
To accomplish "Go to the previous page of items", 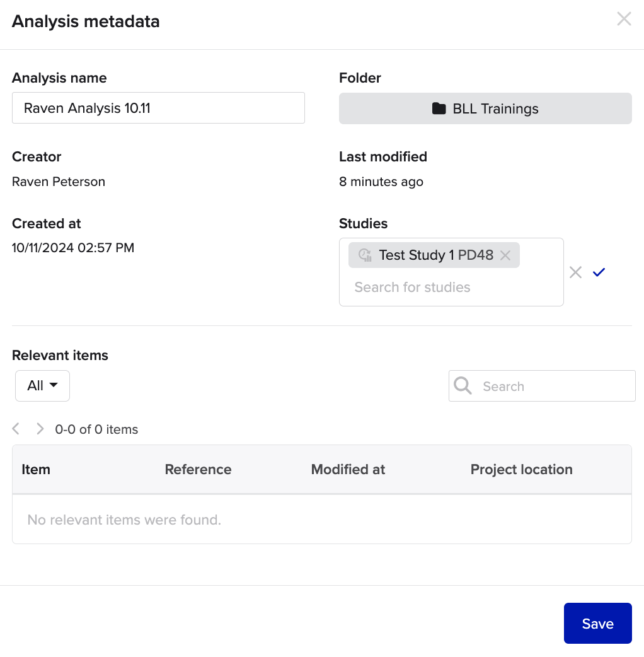I will click(x=16, y=429).
